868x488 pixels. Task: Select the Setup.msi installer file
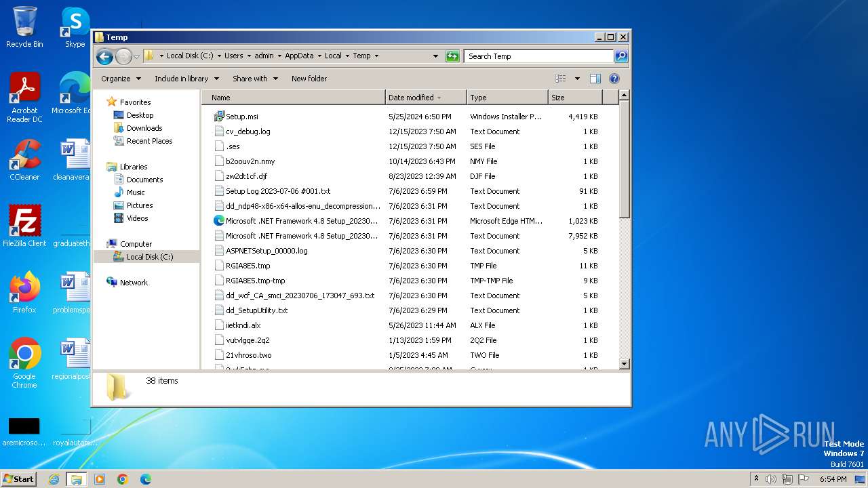point(241,117)
